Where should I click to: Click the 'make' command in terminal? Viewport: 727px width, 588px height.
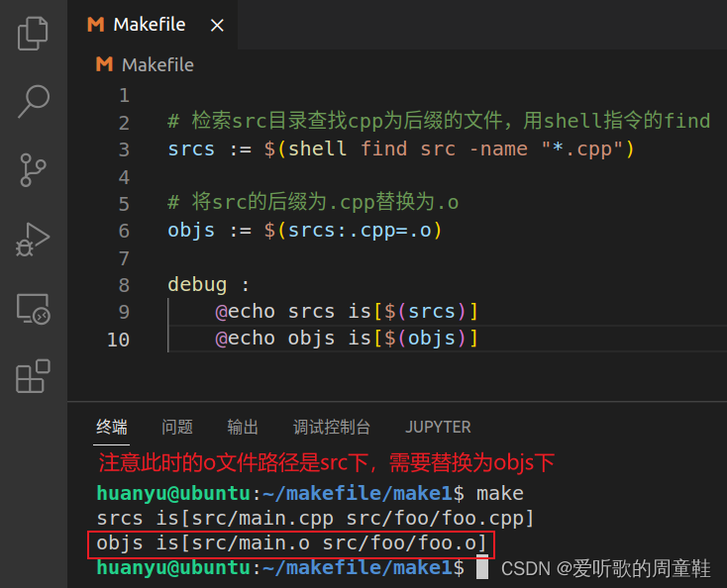point(500,494)
